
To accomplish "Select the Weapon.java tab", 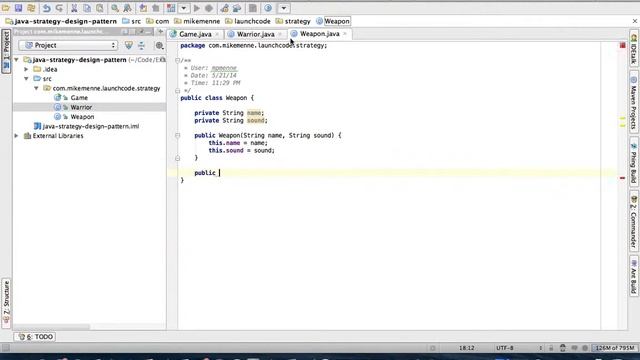I will point(320,34).
